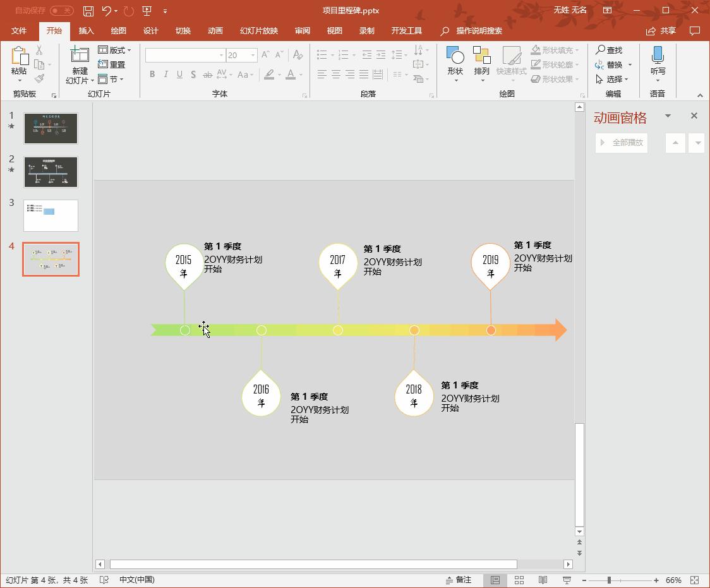
Task: Click the 全部播放 button in animation pane
Action: (x=621, y=142)
